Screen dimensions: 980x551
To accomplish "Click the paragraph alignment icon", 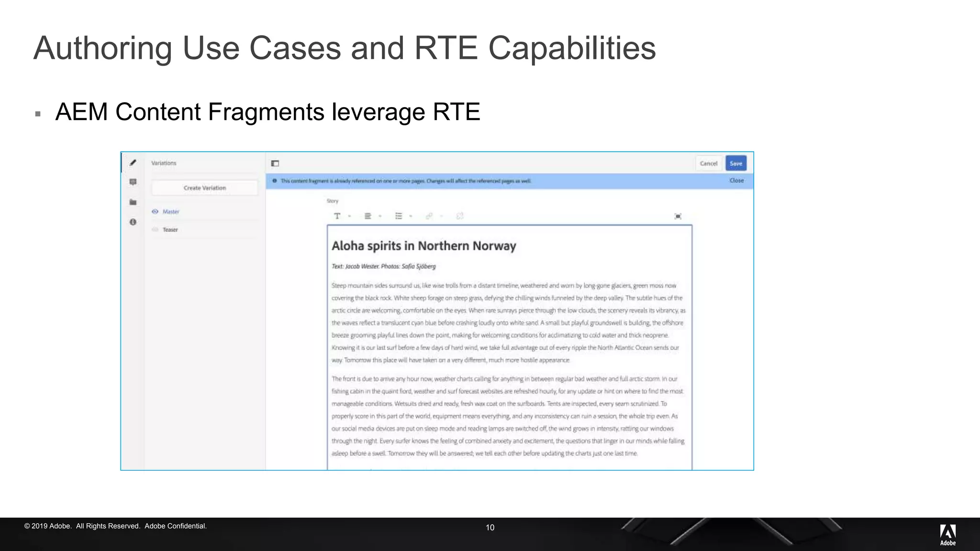I will 367,216.
